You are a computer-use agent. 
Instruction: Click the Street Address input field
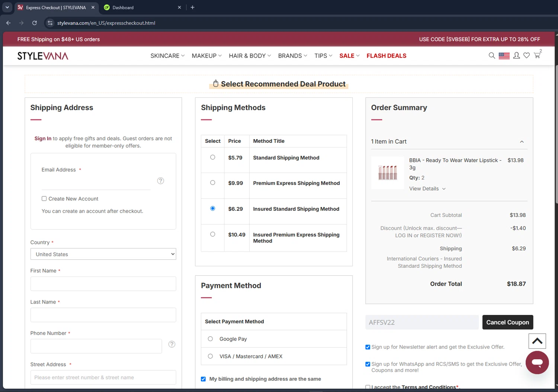pyautogui.click(x=103, y=377)
